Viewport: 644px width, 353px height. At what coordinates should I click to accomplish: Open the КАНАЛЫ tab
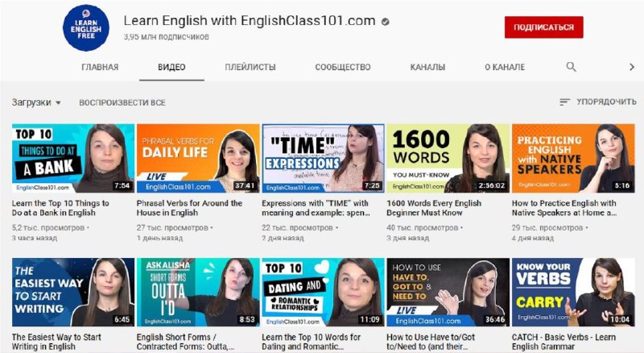click(427, 67)
